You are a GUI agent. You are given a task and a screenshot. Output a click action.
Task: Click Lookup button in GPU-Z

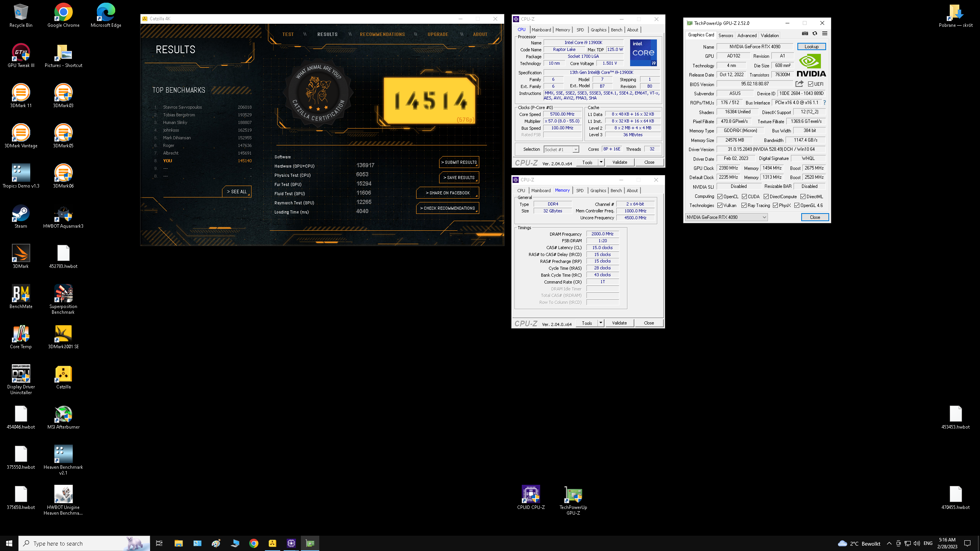(811, 47)
